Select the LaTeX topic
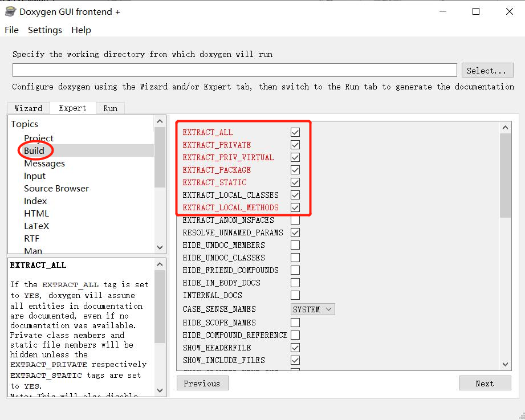Screen dimensions: 525x420 click(x=36, y=226)
